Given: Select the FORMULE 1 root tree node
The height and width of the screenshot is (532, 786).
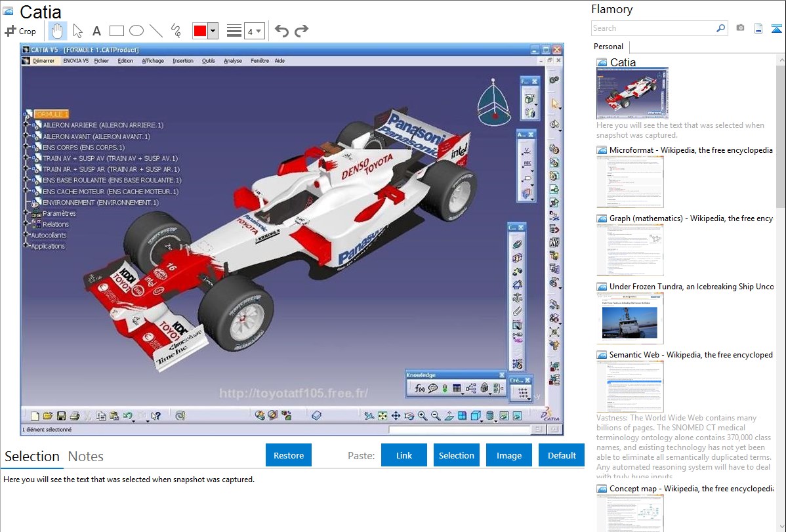Looking at the screenshot, I should 51,114.
